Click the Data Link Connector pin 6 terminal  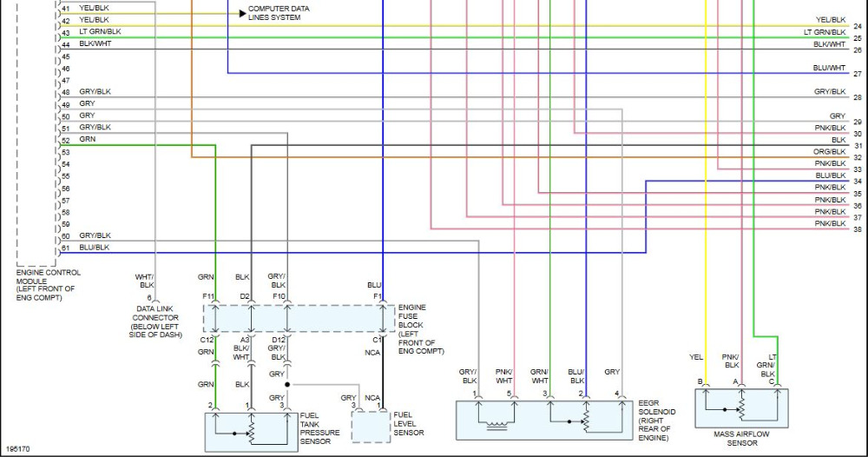155,300
